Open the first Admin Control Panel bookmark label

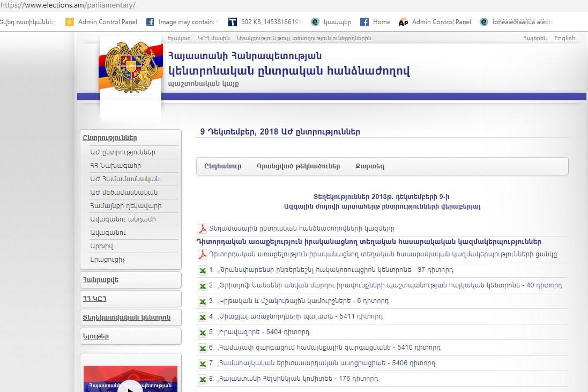tap(108, 22)
